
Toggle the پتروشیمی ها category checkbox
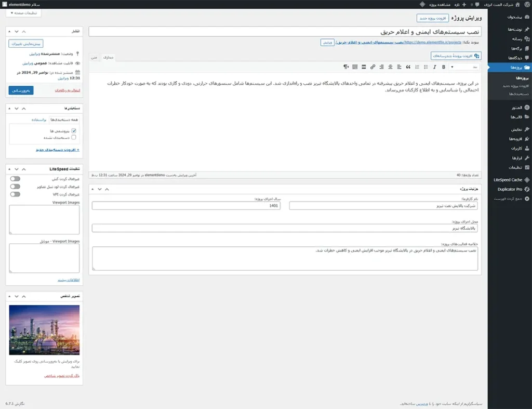(74, 131)
